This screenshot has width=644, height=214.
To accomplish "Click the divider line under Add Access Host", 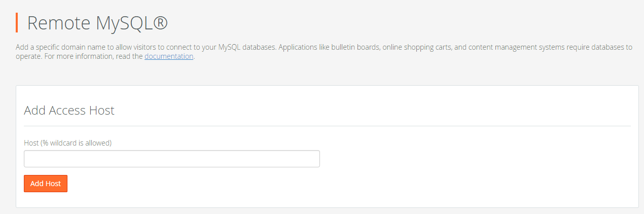I will (x=327, y=126).
